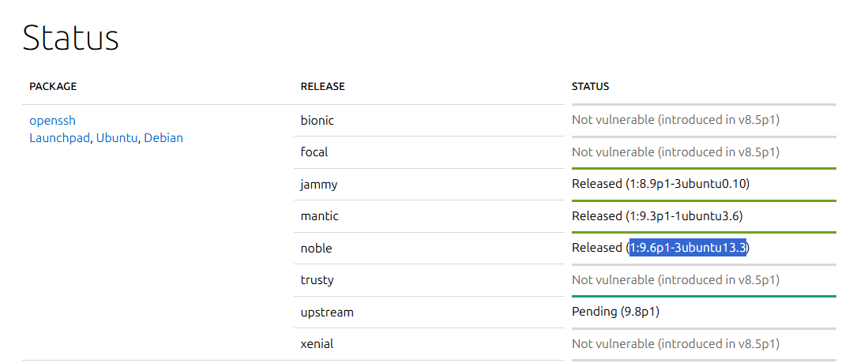Click the mantic Released 1:9.3p1-1ubuntu3.6 status
This screenshot has height=363, width=868.
pos(657,215)
